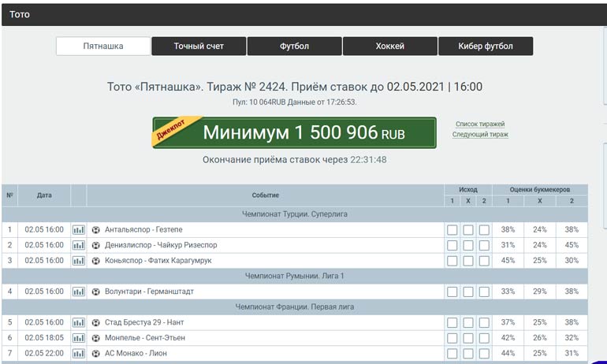Go to Следующий тираж link
This screenshot has height=364, width=607.
[480, 134]
